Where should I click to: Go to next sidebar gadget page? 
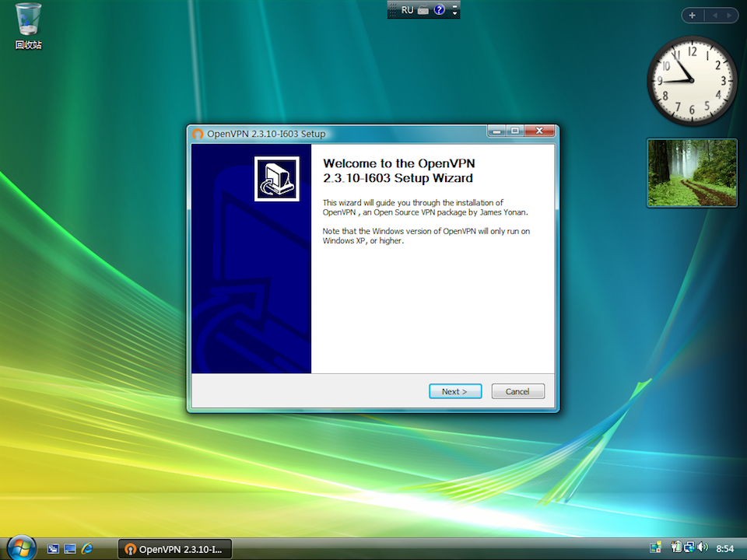(729, 16)
